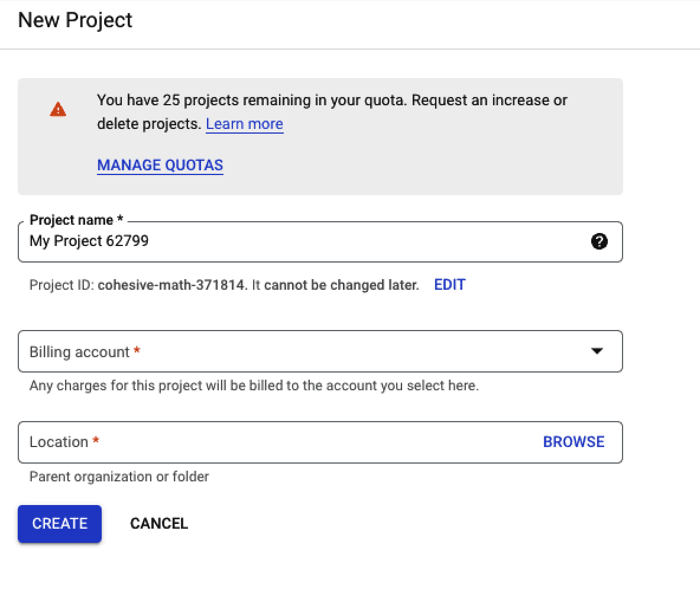Cancel the new project creation
The width and height of the screenshot is (700, 602).
coord(159,523)
